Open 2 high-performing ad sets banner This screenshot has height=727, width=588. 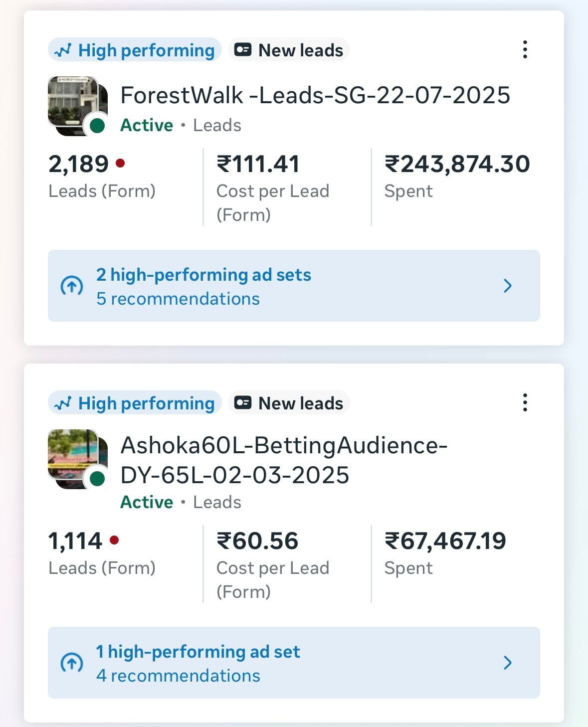[x=203, y=275]
